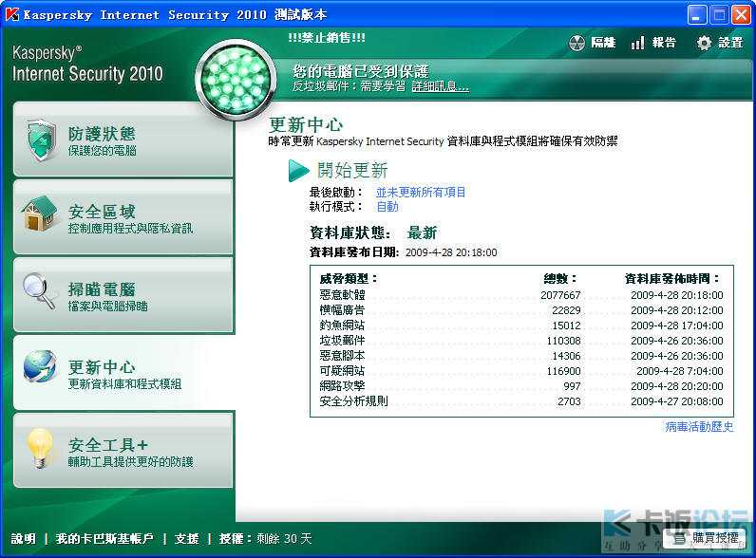Open the 防護狀態 section
This screenshot has width=756, height=558.
coord(123,139)
